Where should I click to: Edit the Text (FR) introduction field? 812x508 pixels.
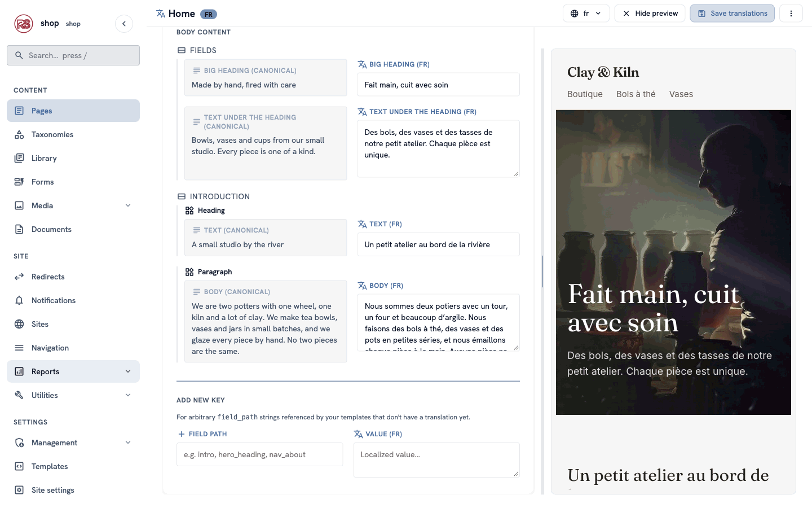coord(438,244)
